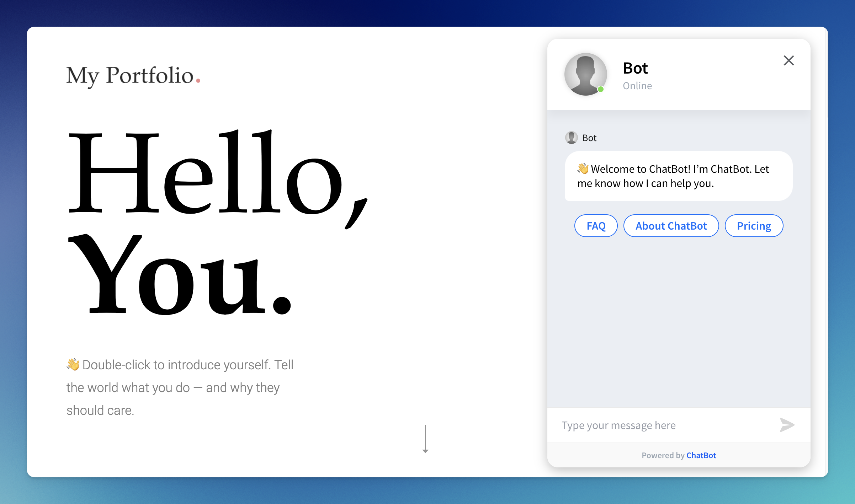
Task: Click the large Bot avatar image
Action: 585,74
